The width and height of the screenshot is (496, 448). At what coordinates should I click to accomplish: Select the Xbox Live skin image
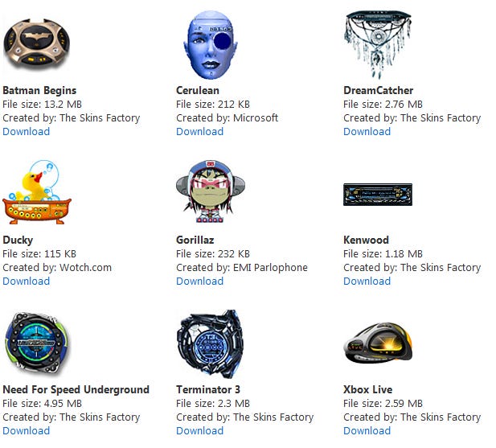[x=378, y=343]
